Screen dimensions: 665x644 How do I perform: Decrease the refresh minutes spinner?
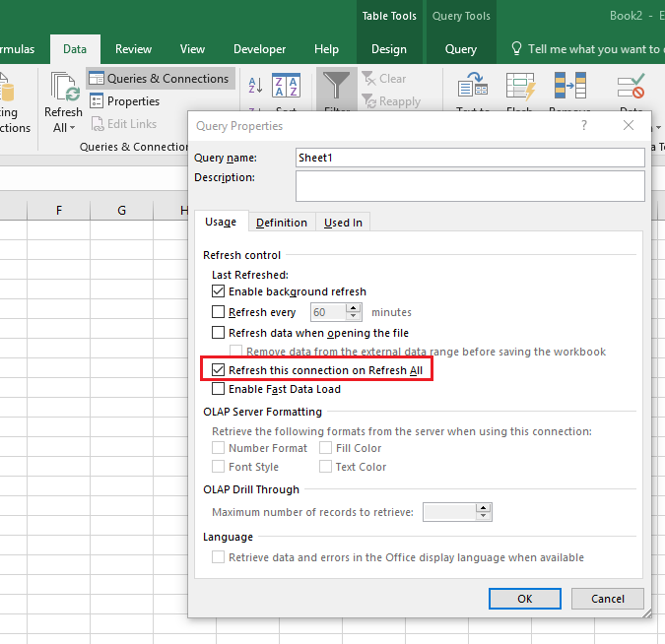click(x=354, y=316)
